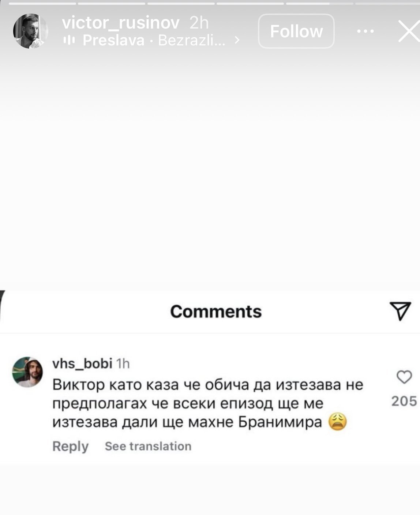The height and width of the screenshot is (515, 420).
Task: Open the vhs_bobi username in the comments
Action: [x=82, y=363]
